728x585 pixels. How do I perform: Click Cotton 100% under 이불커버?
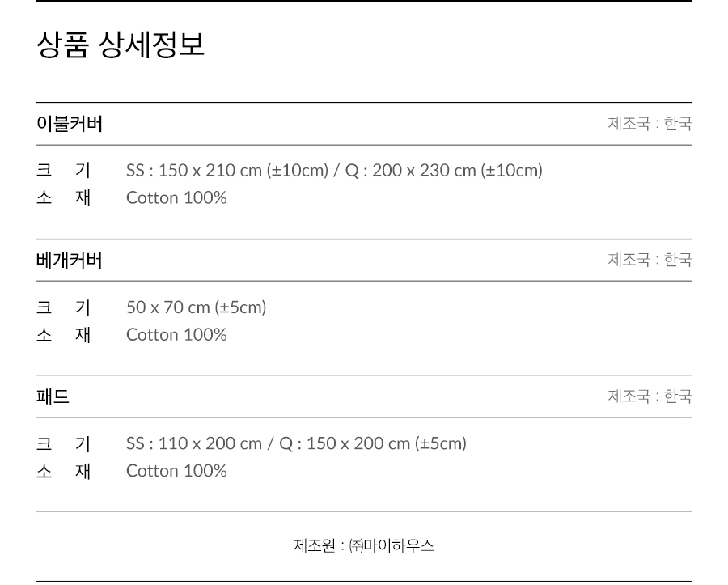click(176, 198)
